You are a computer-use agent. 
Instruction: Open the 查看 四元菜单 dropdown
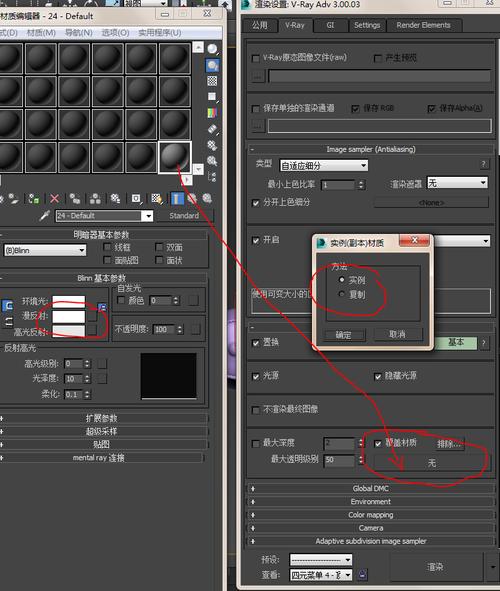coord(321,575)
